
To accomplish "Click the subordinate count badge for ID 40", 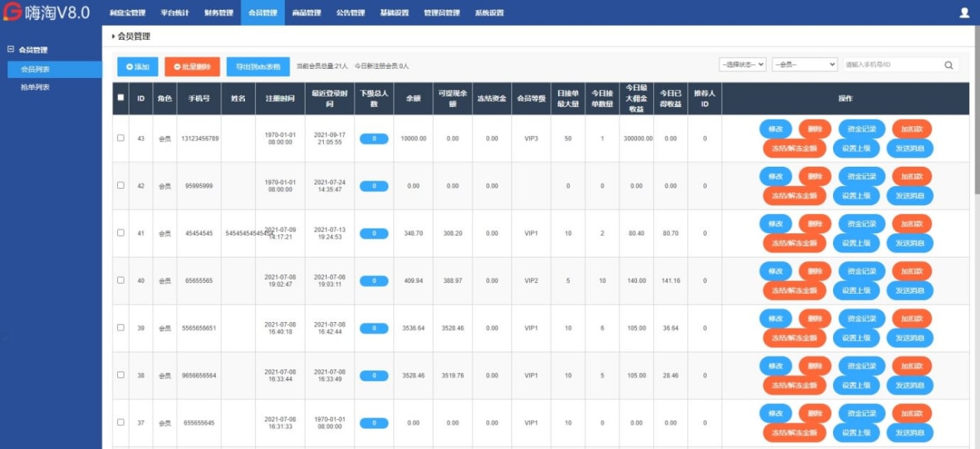I will pos(374,281).
